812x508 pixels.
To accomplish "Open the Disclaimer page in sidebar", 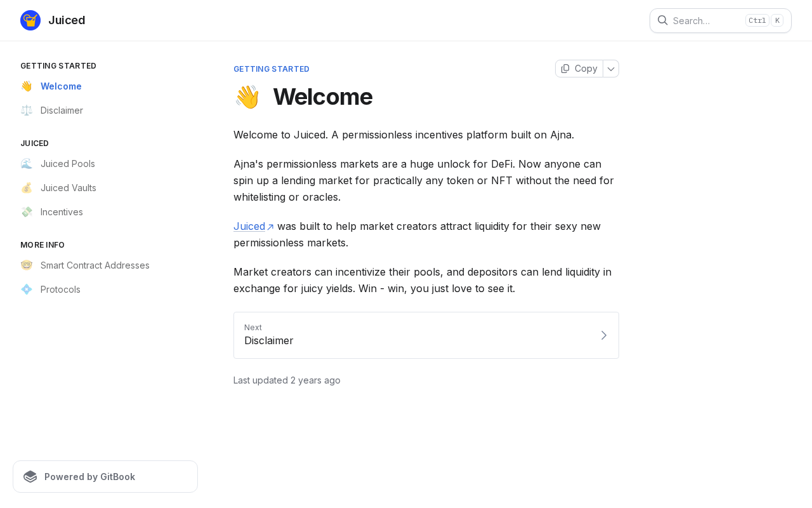I will point(105,110).
